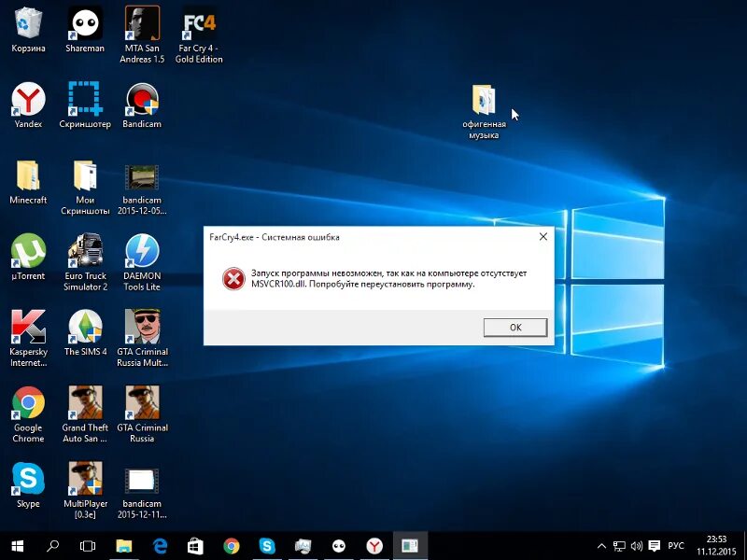Viewport: 747px width, 560px height.
Task: Select the офигенная музыка folder
Action: tap(484, 112)
